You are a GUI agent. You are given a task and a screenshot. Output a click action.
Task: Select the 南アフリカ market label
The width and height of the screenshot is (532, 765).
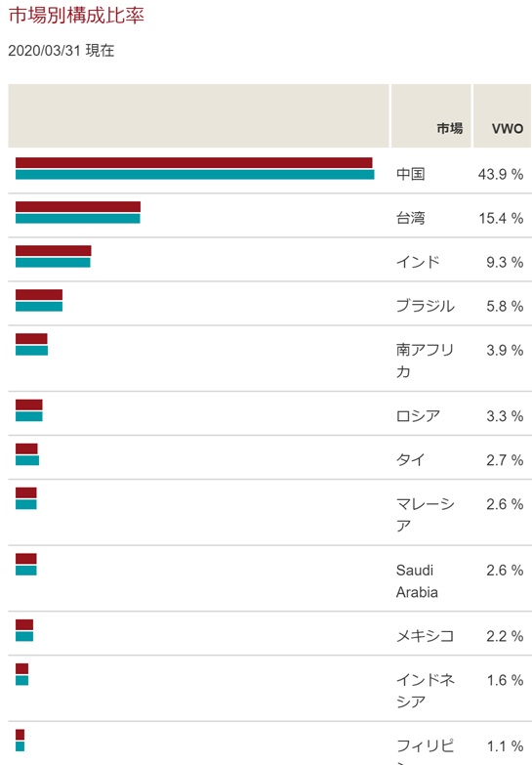tap(425, 361)
